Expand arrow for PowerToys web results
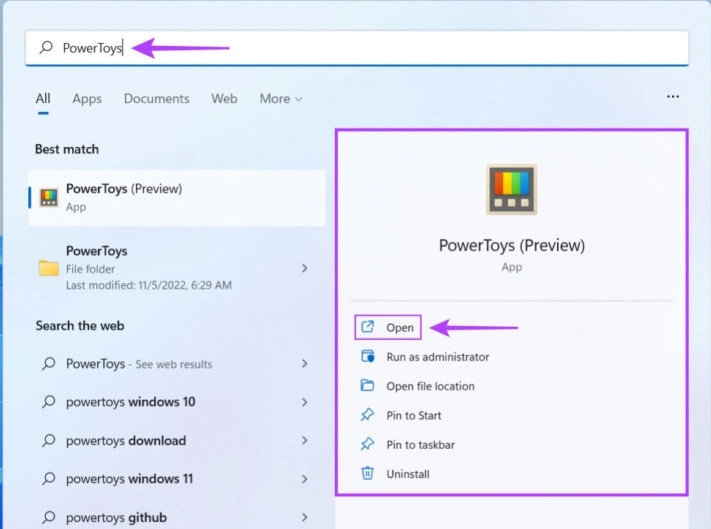The height and width of the screenshot is (529, 711). click(x=305, y=364)
